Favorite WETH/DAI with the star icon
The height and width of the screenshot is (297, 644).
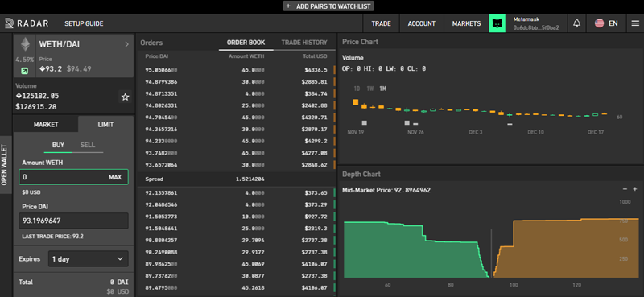point(126,97)
